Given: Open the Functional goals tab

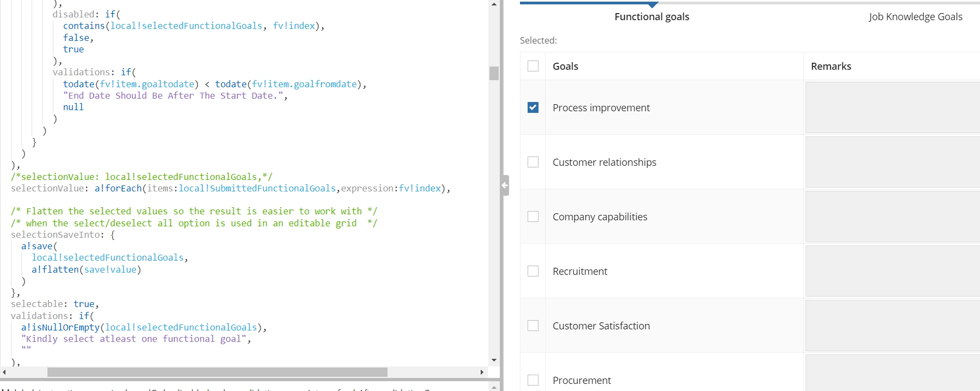Looking at the screenshot, I should coord(652,17).
